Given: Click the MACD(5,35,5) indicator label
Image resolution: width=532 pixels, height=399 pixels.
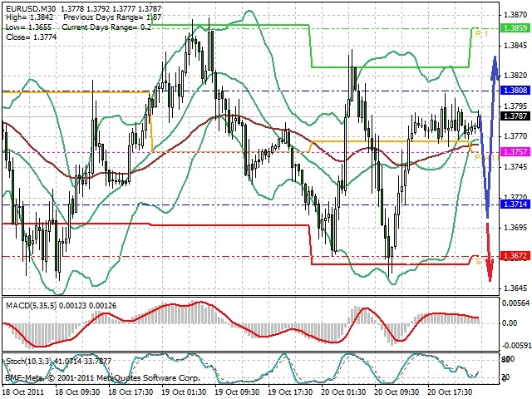Looking at the screenshot, I should (32, 306).
